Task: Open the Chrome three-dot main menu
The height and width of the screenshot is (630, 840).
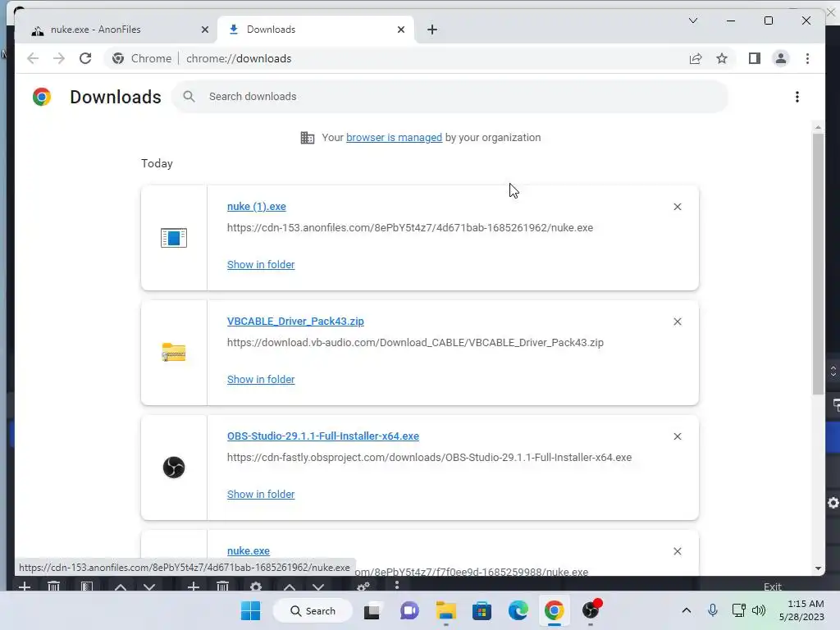Action: coord(807,58)
